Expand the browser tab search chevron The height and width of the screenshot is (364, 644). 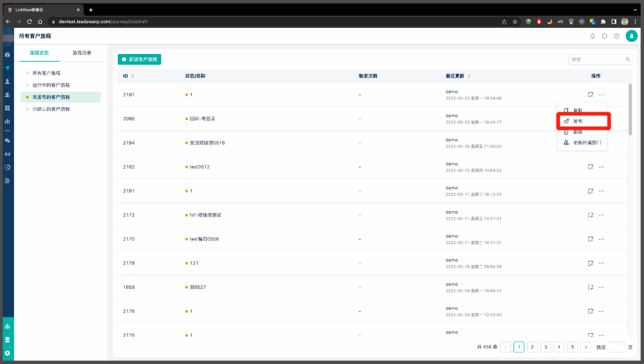635,10
